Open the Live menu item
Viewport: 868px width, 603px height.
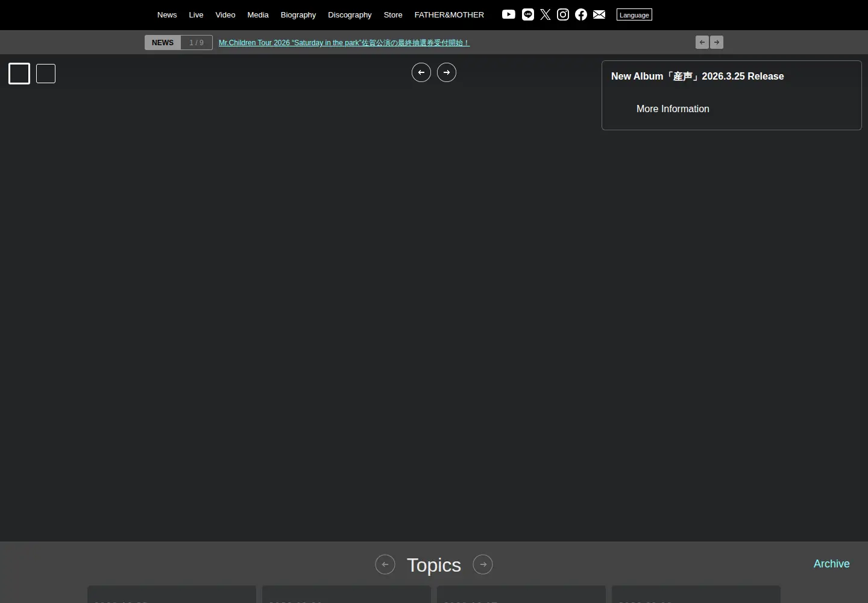pyautogui.click(x=196, y=14)
